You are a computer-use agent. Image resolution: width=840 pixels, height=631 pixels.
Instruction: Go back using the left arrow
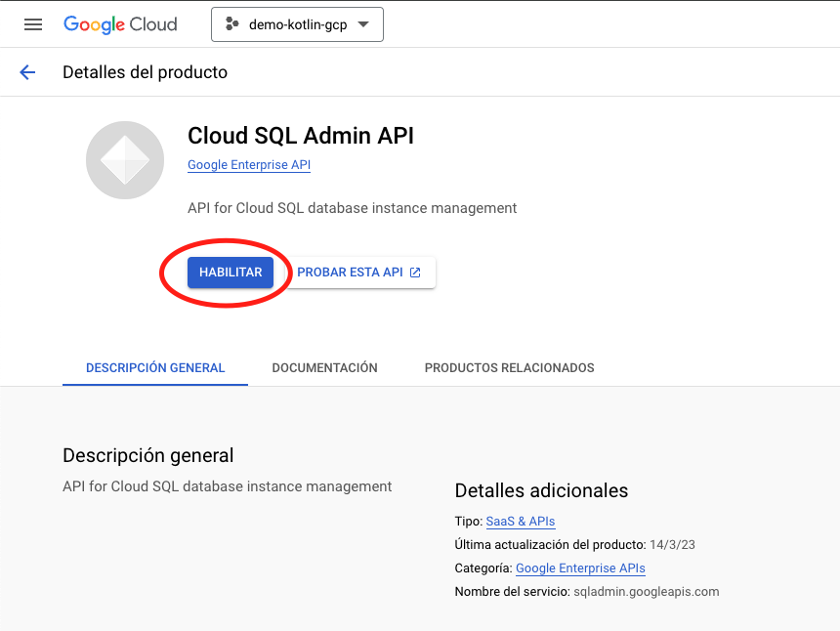point(27,72)
